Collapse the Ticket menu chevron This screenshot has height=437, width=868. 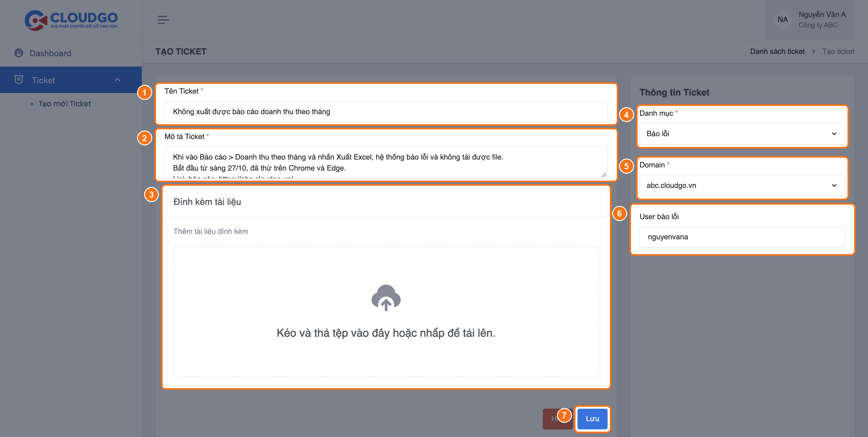tap(117, 80)
